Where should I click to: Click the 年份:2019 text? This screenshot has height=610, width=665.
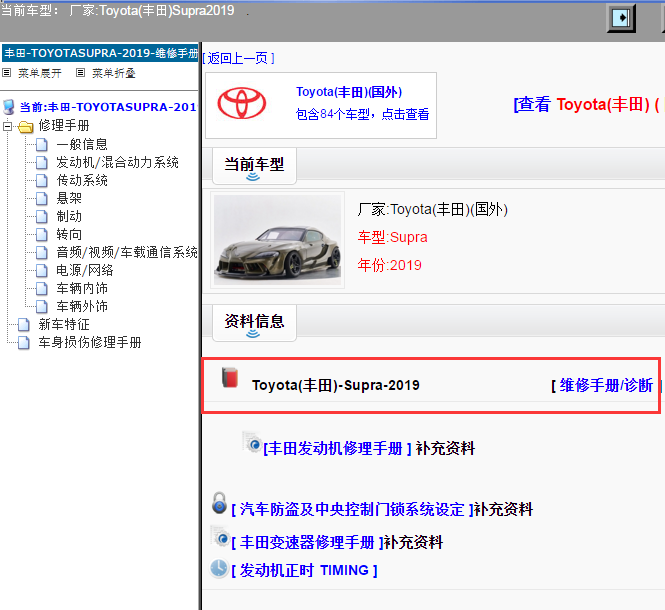tap(389, 265)
